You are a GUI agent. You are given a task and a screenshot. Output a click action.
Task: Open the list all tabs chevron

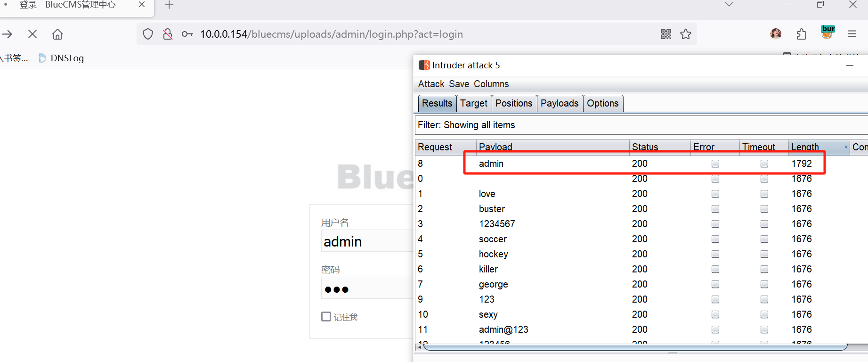click(x=729, y=4)
